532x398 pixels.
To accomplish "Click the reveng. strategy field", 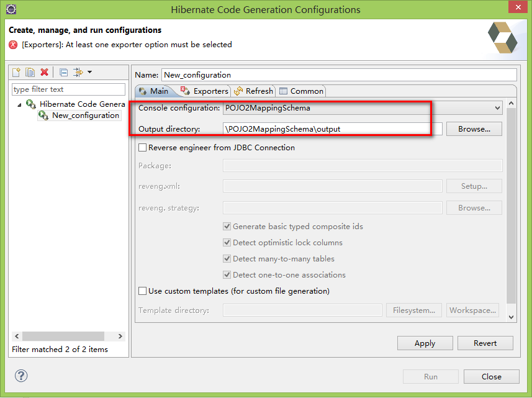I will point(333,207).
